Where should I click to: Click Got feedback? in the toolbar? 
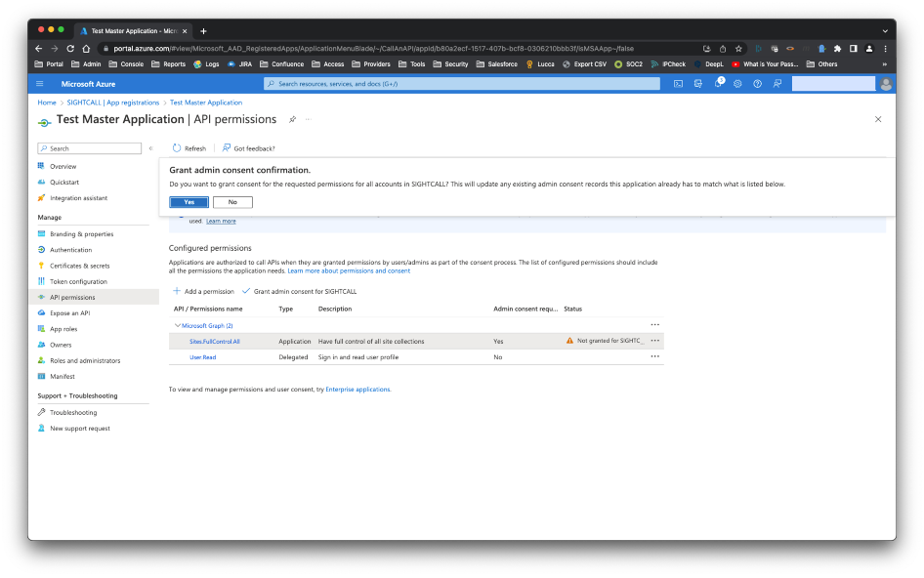(x=249, y=148)
